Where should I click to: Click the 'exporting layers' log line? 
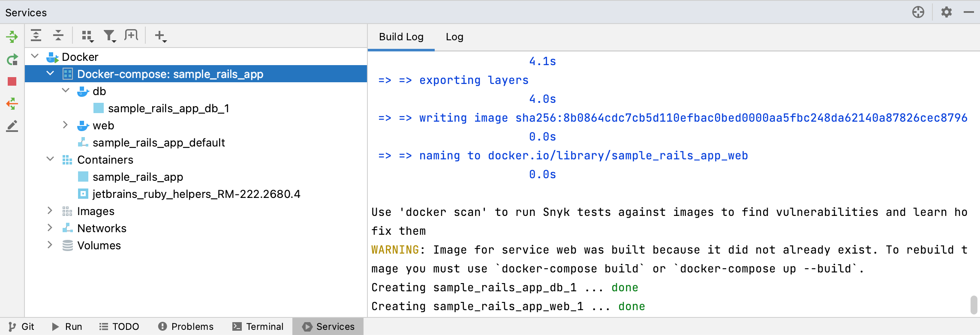click(x=453, y=80)
